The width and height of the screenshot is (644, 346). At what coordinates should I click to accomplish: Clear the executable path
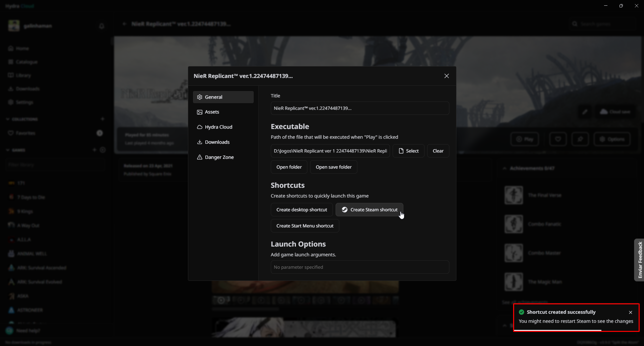click(438, 150)
